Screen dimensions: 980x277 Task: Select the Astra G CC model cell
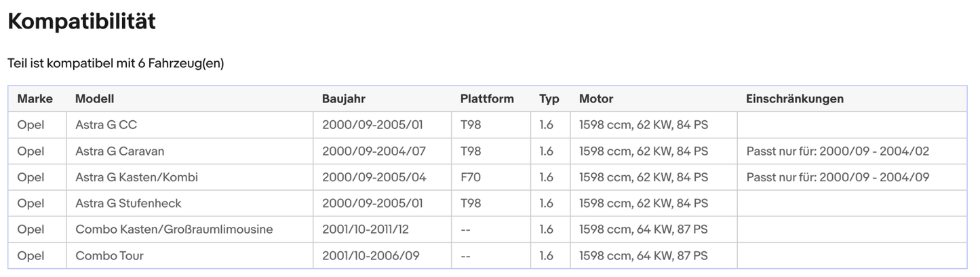[x=106, y=126]
